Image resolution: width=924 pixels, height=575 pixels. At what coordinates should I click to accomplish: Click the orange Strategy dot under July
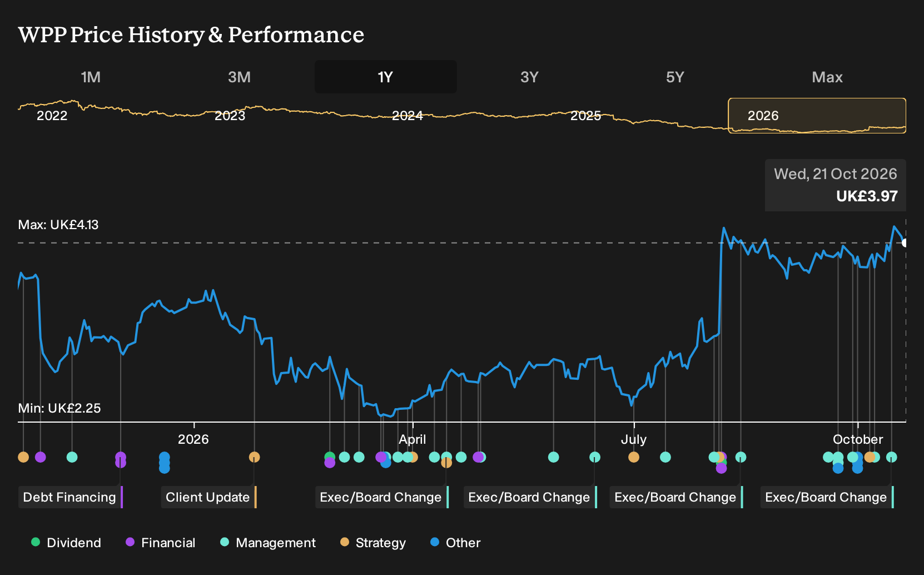click(634, 457)
